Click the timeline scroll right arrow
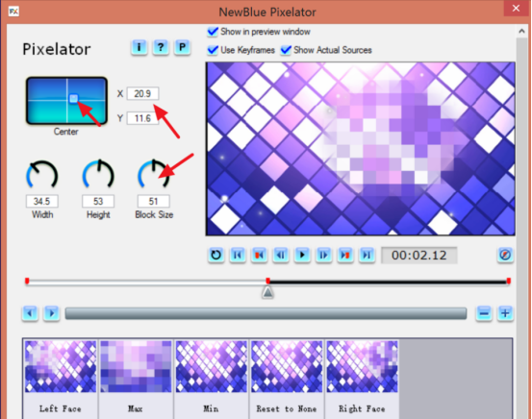The height and width of the screenshot is (419, 532). (x=52, y=313)
